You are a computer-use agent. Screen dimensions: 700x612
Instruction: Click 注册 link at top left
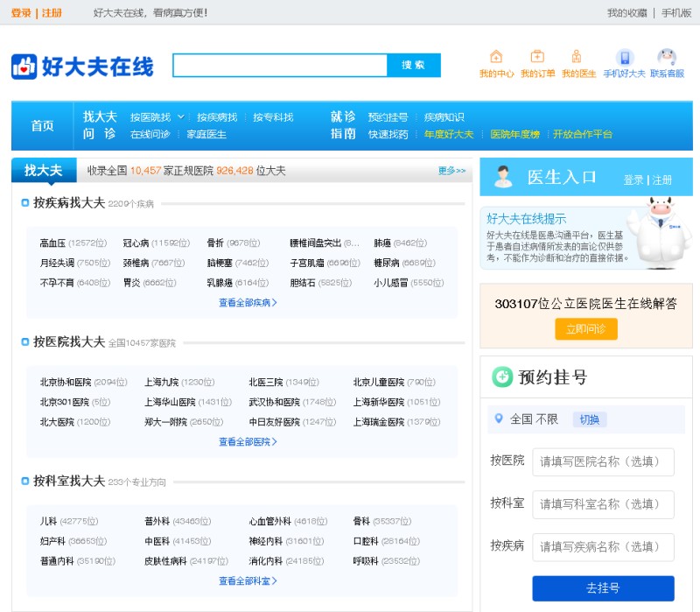tap(52, 13)
